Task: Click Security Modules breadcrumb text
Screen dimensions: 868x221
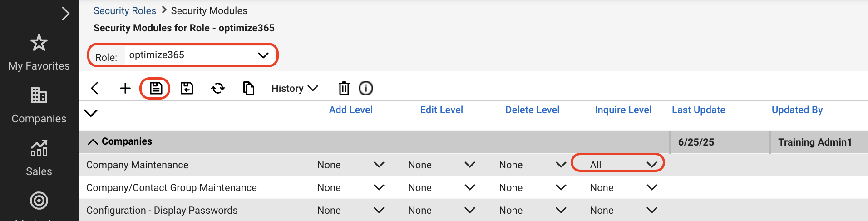Action: pyautogui.click(x=209, y=10)
